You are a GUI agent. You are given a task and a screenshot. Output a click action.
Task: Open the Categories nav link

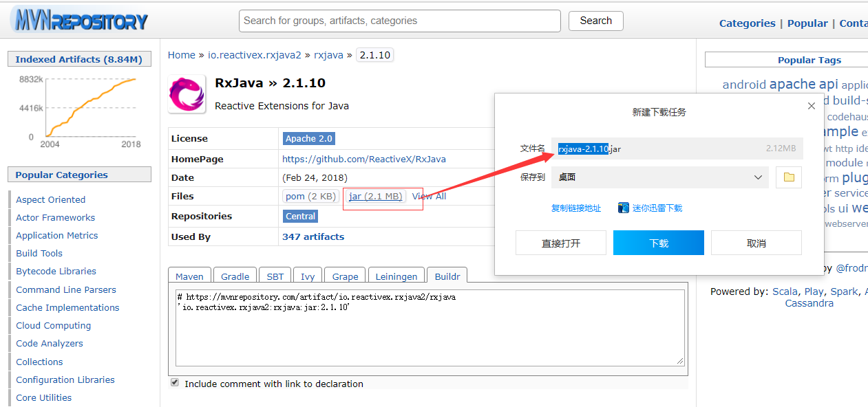(748, 23)
